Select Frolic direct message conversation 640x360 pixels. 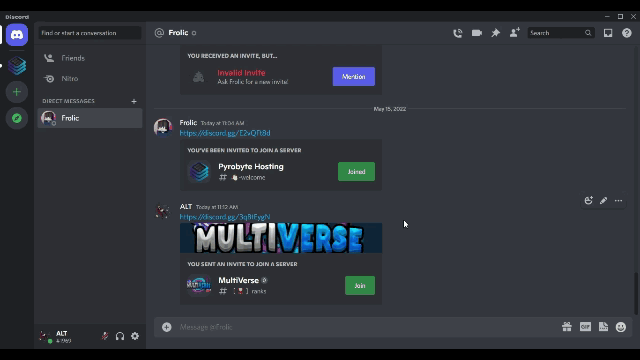90,118
